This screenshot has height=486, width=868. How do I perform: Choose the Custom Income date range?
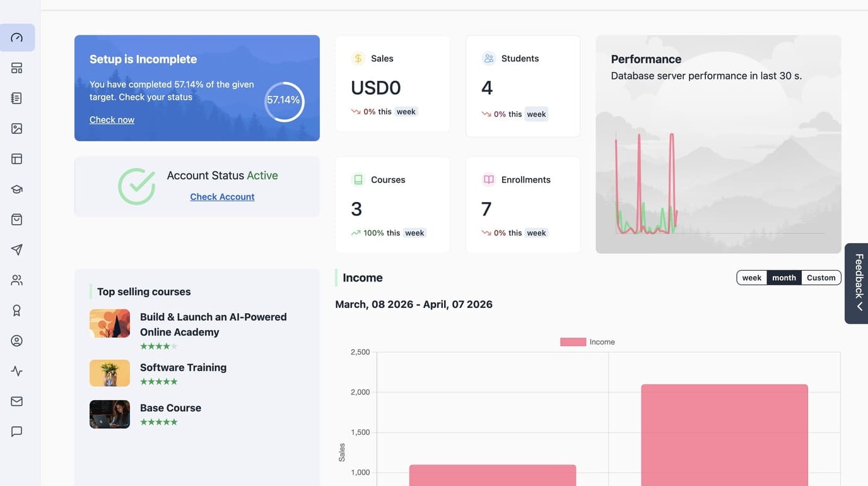(x=821, y=278)
